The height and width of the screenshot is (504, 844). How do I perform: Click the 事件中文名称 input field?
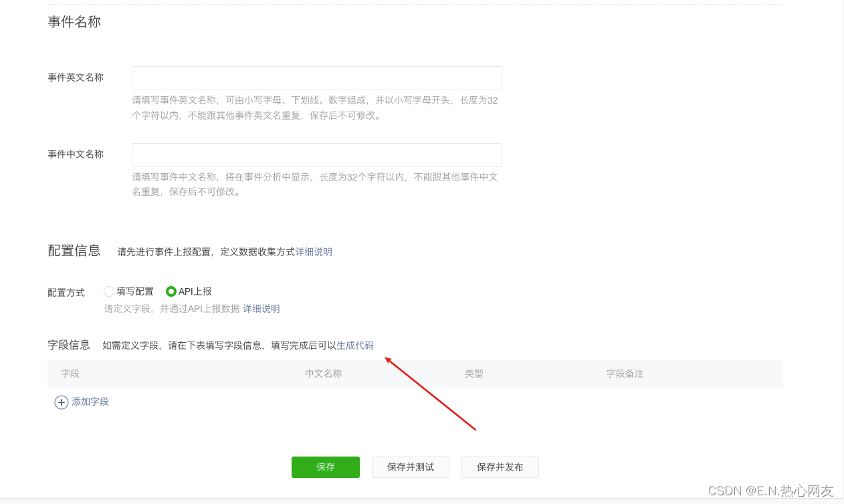(x=317, y=155)
